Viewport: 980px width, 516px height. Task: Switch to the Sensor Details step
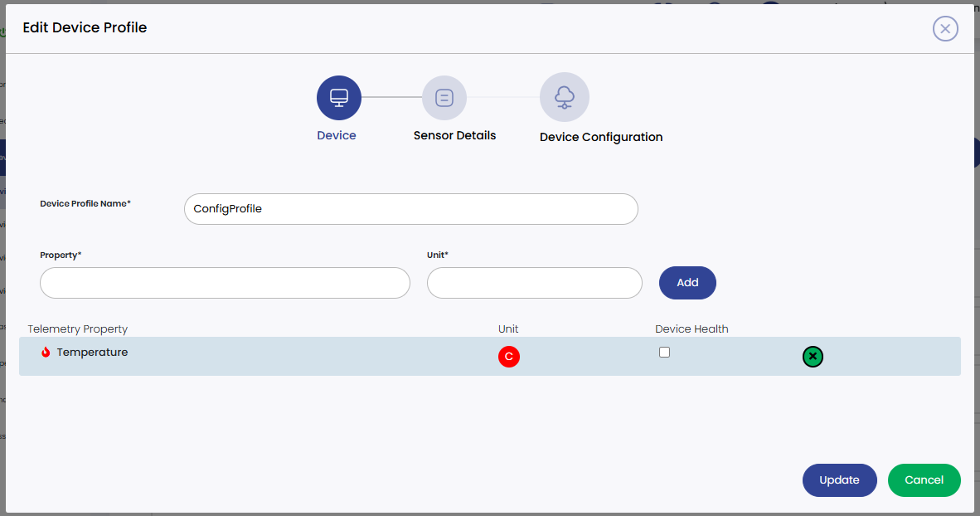coord(454,136)
